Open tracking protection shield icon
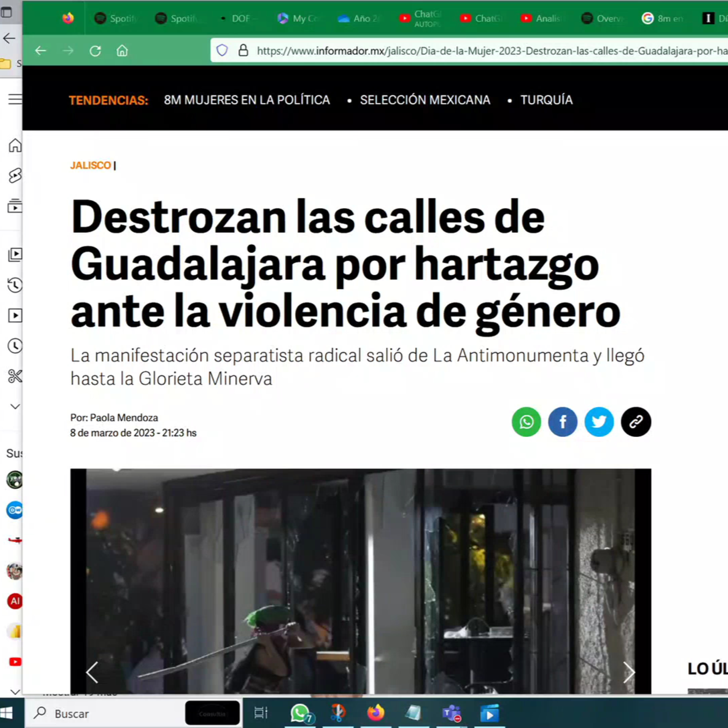 pyautogui.click(x=222, y=50)
